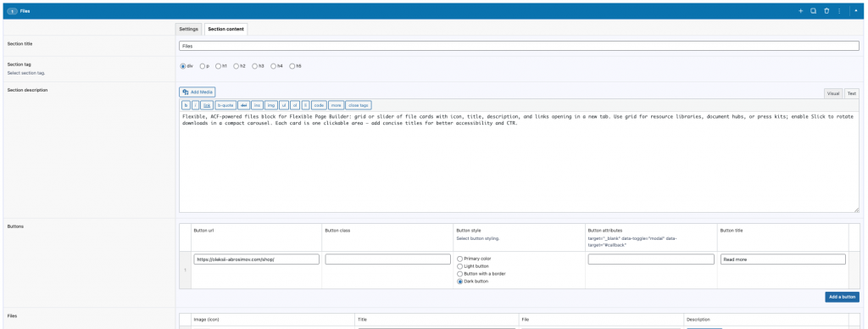Click the empty Button class field
This screenshot has height=329, width=868.
pyautogui.click(x=387, y=259)
